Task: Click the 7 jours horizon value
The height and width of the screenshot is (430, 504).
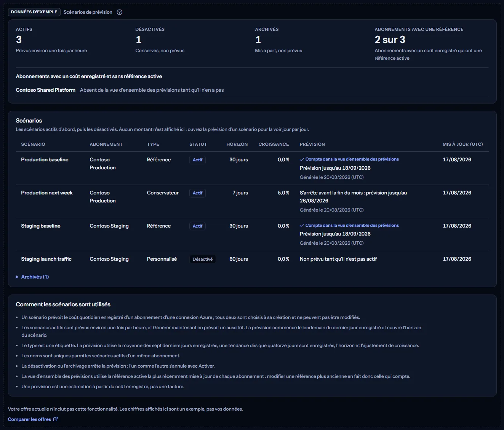Action: point(240,193)
